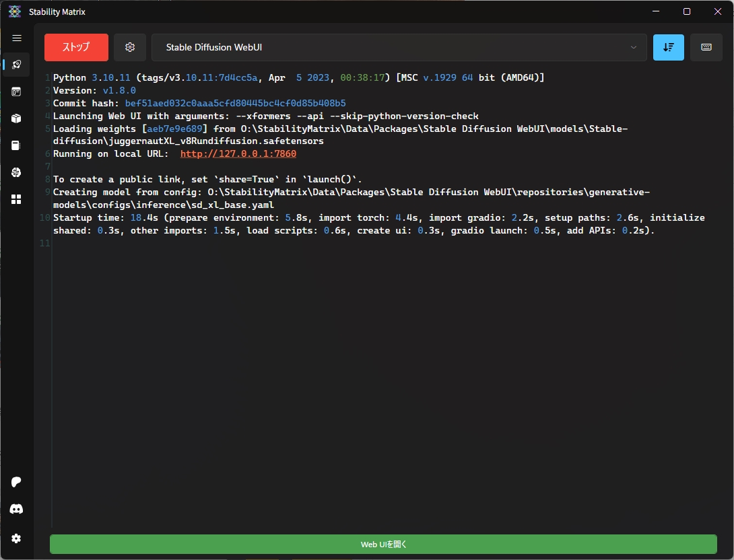Open app Settings at sidebar bottom
Screen dimensions: 734x560
click(x=17, y=538)
